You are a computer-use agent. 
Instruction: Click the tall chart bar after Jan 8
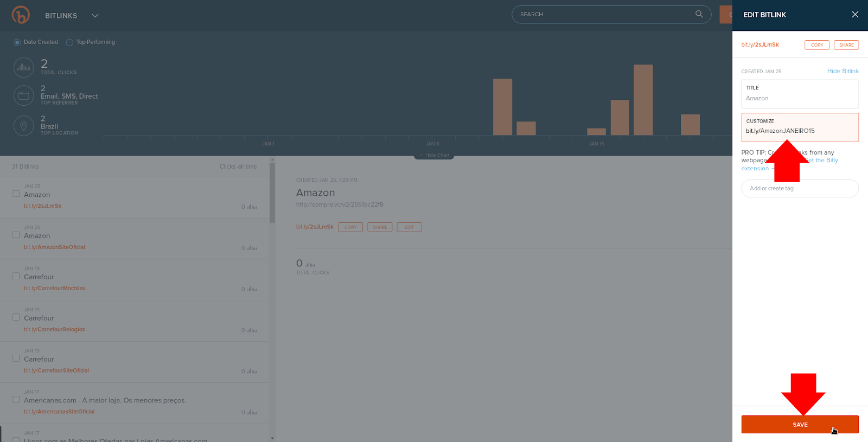coord(502,107)
